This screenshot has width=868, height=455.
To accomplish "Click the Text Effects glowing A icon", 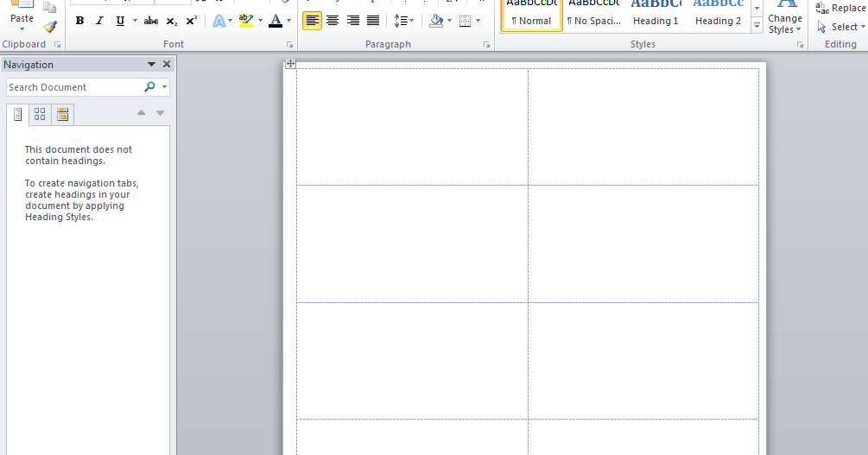I will pyautogui.click(x=219, y=21).
